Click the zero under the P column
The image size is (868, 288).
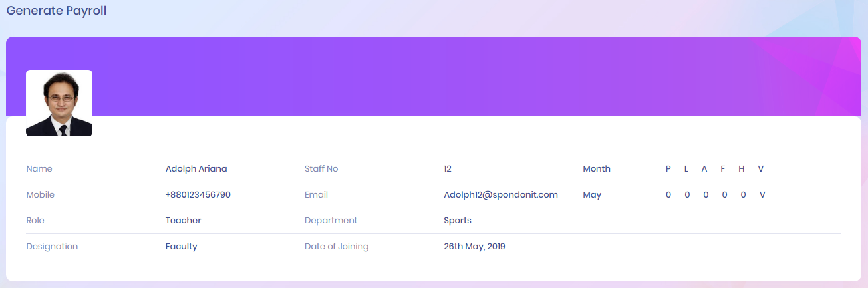point(668,195)
